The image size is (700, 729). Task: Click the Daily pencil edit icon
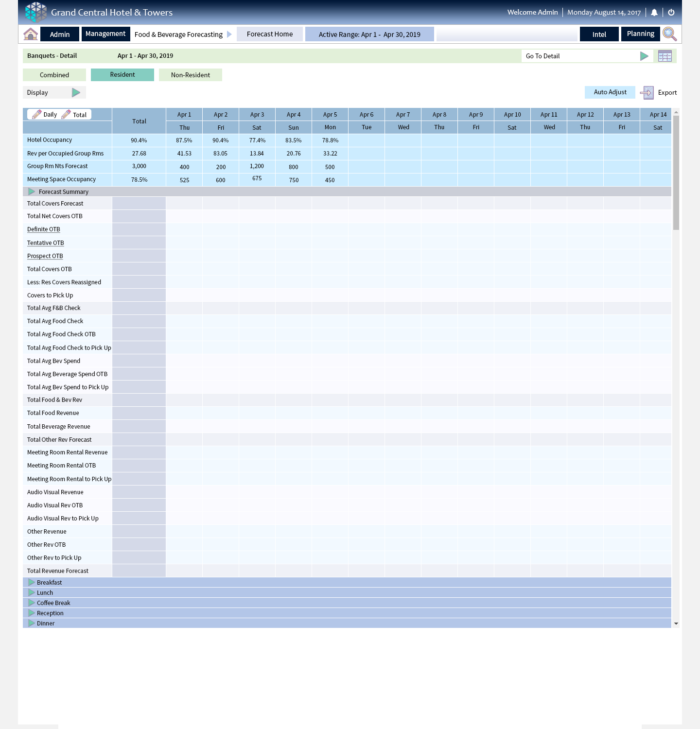point(36,114)
